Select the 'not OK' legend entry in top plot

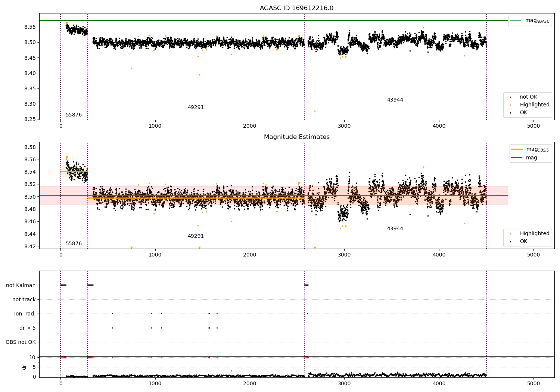(x=524, y=97)
